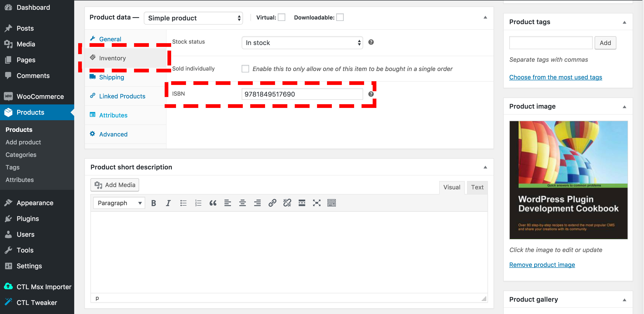Toggle the bulleted list icon

(183, 203)
